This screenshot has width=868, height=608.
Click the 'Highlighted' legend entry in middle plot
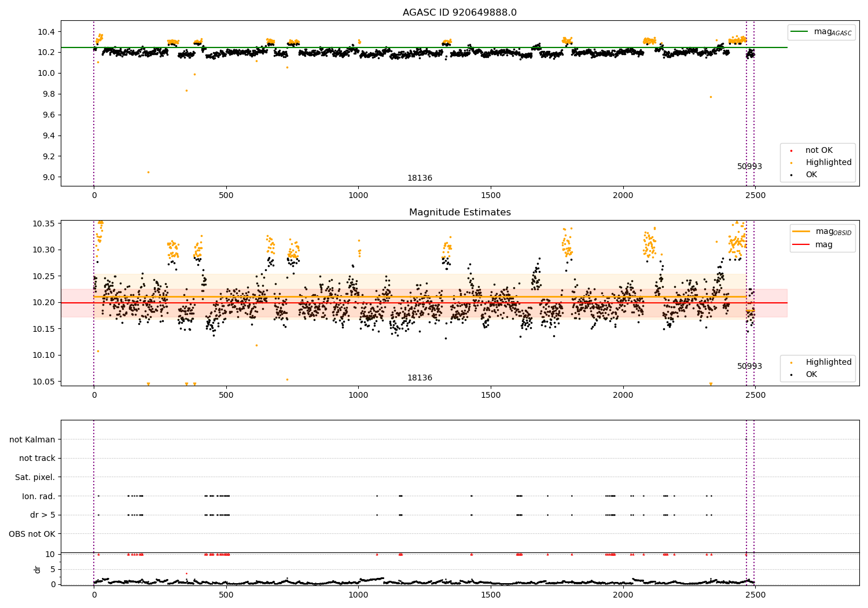click(822, 362)
